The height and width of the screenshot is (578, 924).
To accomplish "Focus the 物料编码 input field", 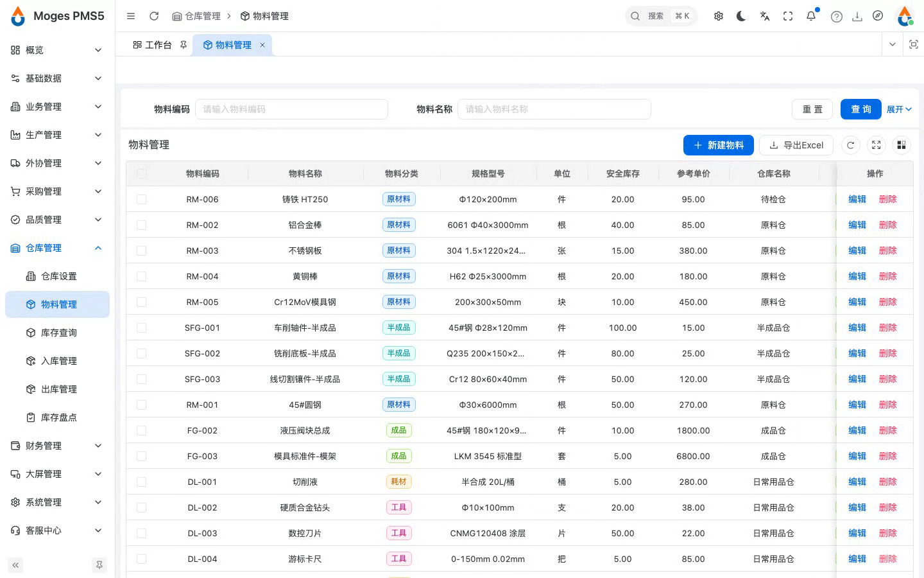I will [x=291, y=109].
